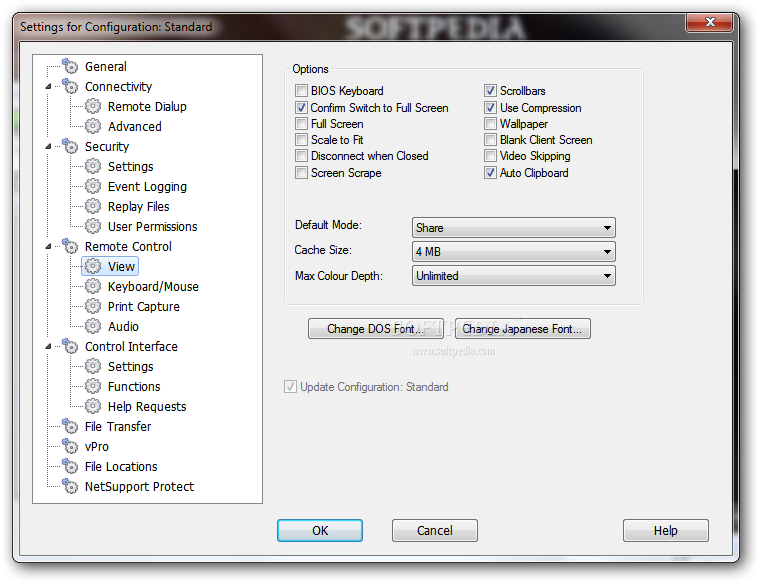Click gear icon beside Keyboard/Mouse
This screenshot has height=583, width=760.
[93, 286]
